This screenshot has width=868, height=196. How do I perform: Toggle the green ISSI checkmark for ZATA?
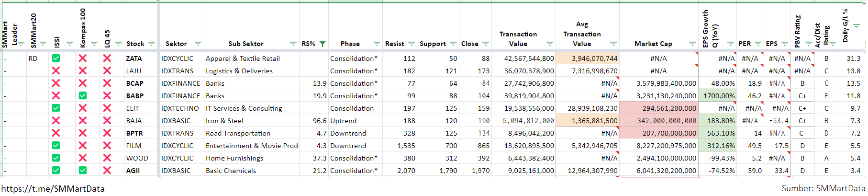[56, 58]
